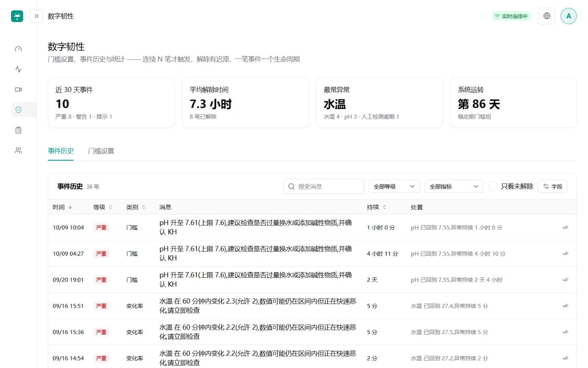Click the globe language icon
The height and width of the screenshot is (368, 588).
[546, 16]
